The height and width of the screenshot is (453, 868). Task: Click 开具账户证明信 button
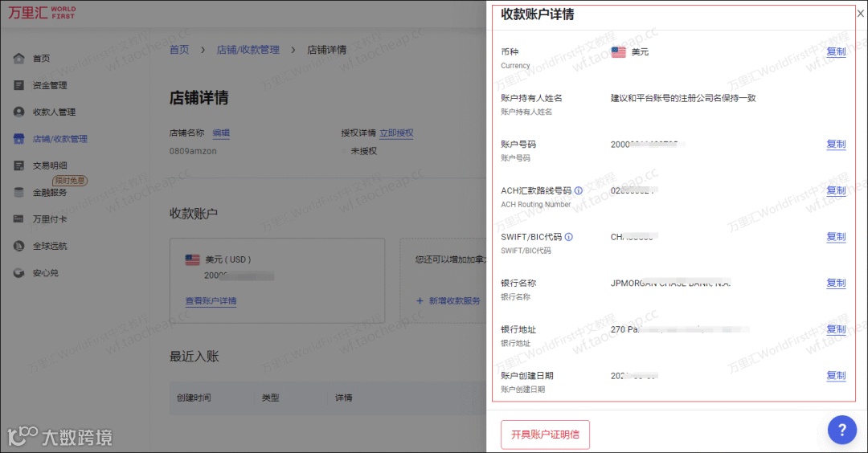tap(545, 435)
